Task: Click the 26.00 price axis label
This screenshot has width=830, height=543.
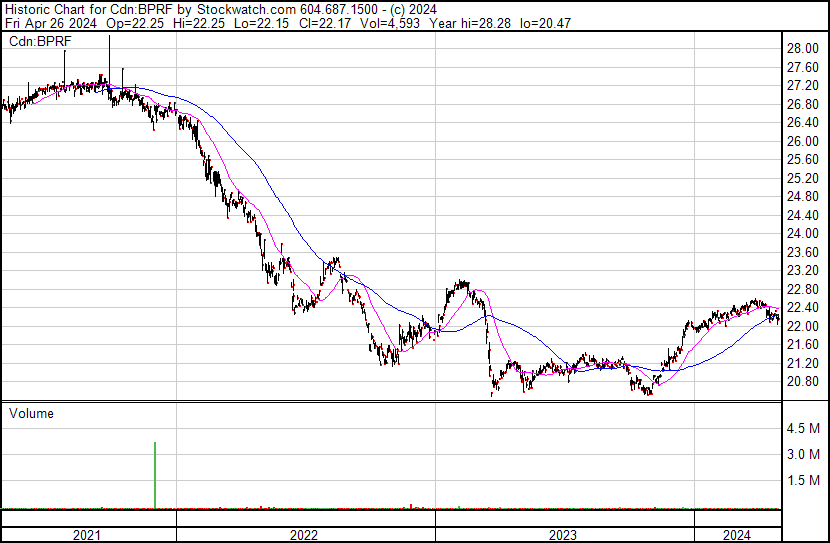Action: tap(803, 141)
